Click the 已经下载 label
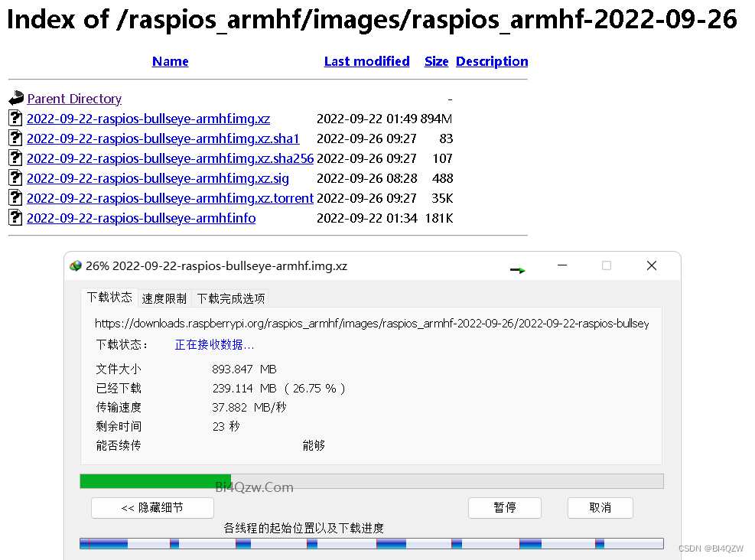The height and width of the screenshot is (560, 755). pos(119,388)
